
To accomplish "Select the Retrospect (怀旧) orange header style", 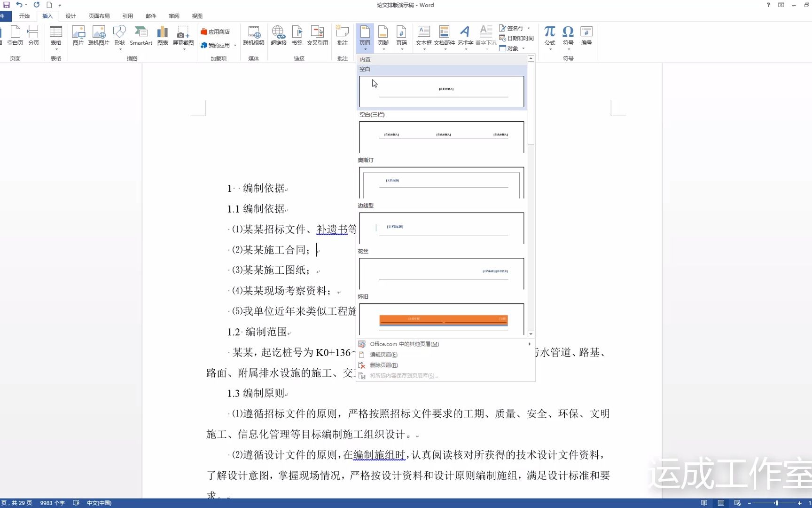I will [x=441, y=319].
